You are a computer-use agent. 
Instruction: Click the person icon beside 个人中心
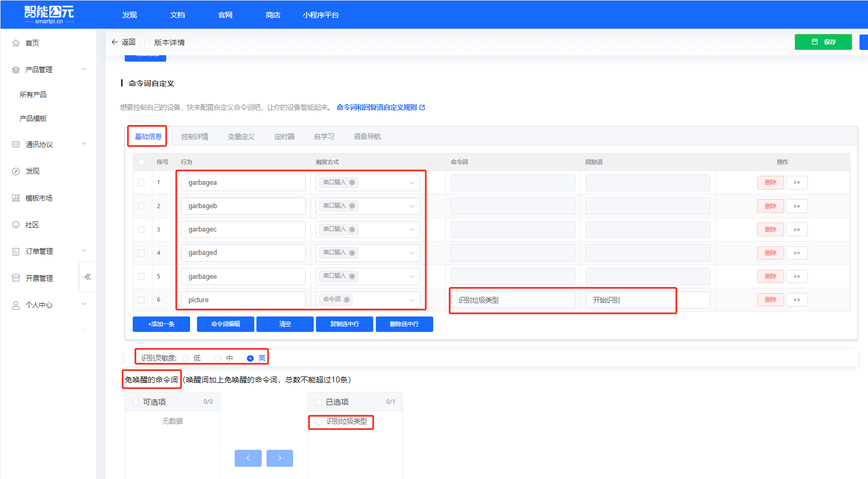(x=16, y=305)
